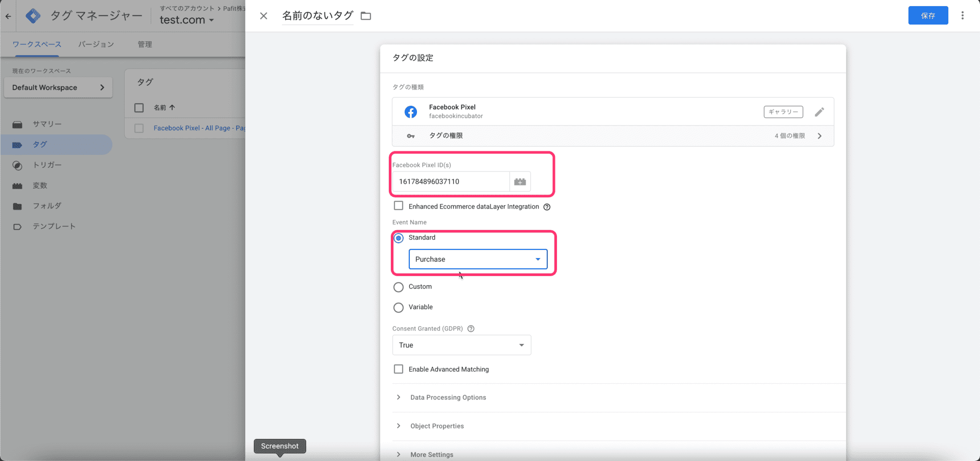Switch to the 管理 tab

pos(145,44)
